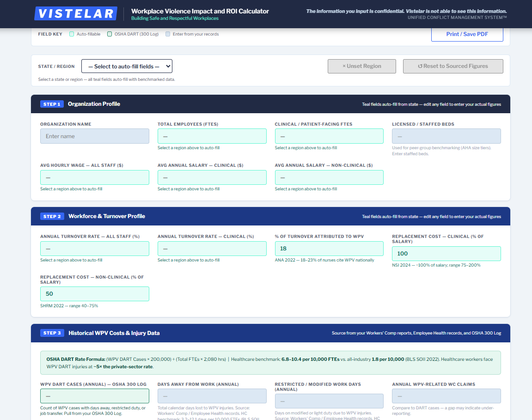Click the Unset Region button
Image resolution: width=532 pixels, height=420 pixels.
coord(362,66)
